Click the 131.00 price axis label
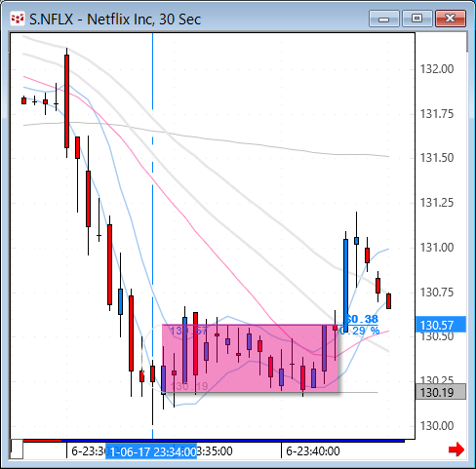 pyautogui.click(x=437, y=248)
